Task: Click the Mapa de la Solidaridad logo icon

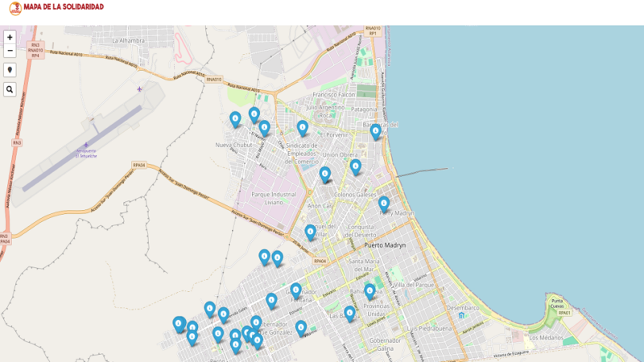Action: 15,8
